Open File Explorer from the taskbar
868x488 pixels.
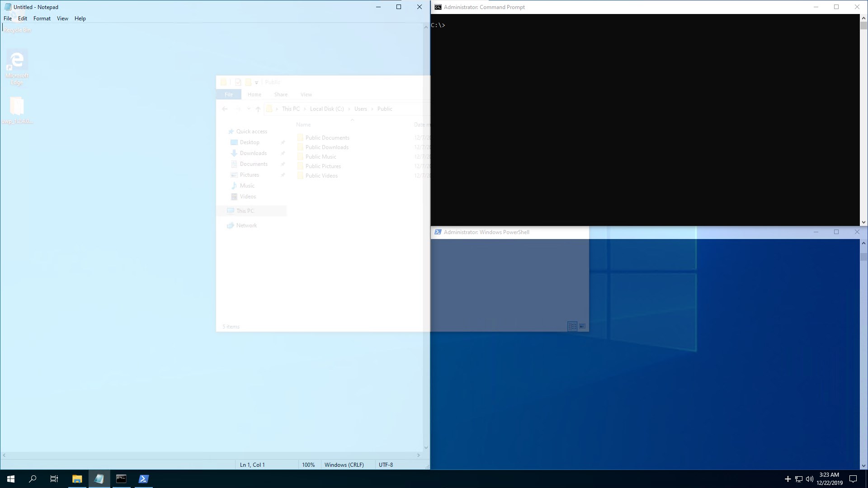(77, 479)
